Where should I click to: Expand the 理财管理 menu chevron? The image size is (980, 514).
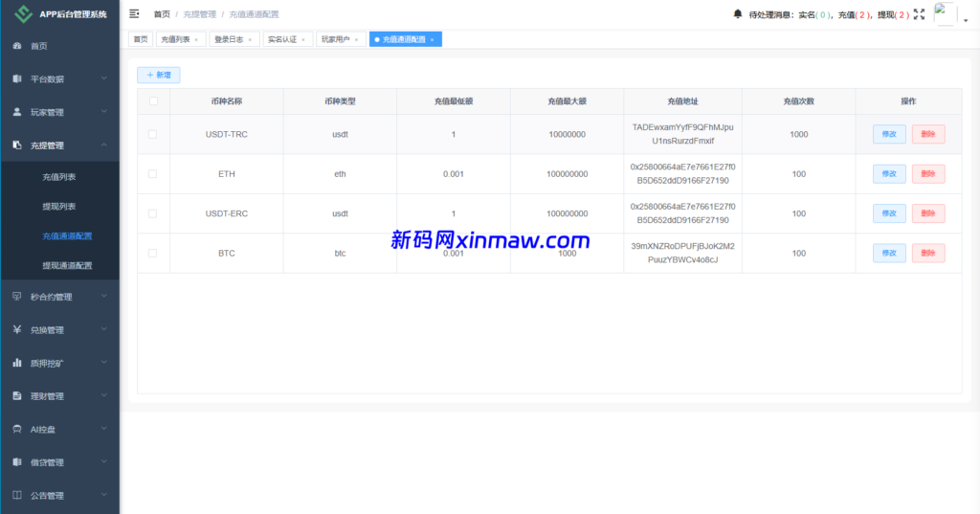104,395
